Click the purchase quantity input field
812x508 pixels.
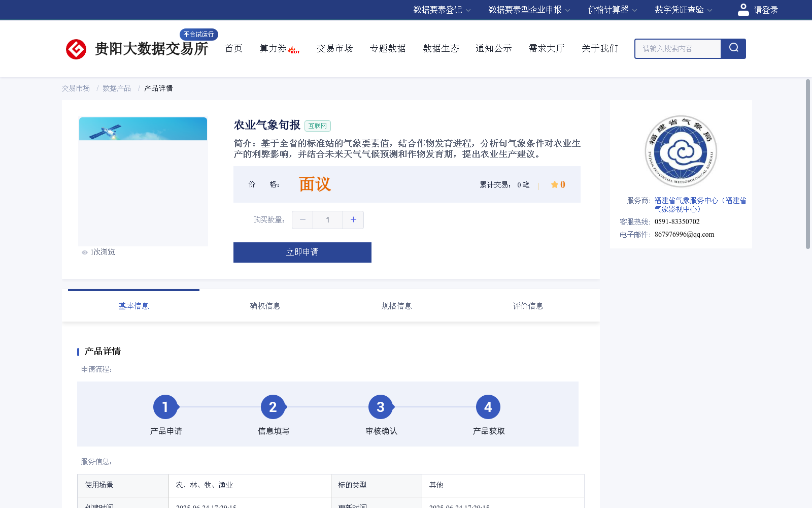[328, 220]
